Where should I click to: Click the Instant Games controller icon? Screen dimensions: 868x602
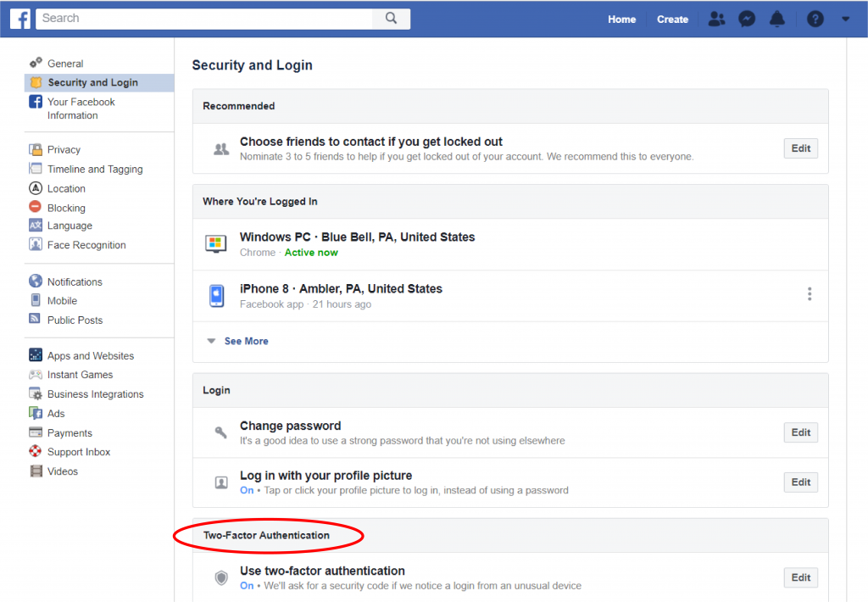[x=36, y=375]
